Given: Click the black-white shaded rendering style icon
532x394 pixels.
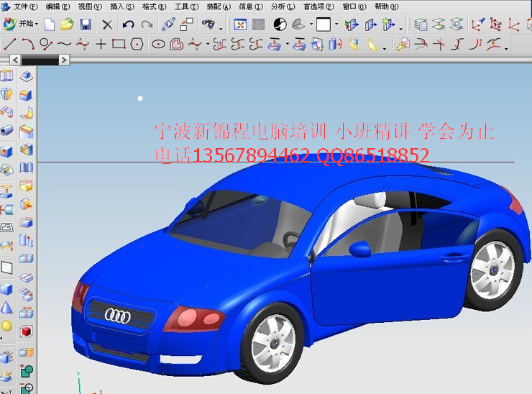Looking at the screenshot, I should 280,24.
